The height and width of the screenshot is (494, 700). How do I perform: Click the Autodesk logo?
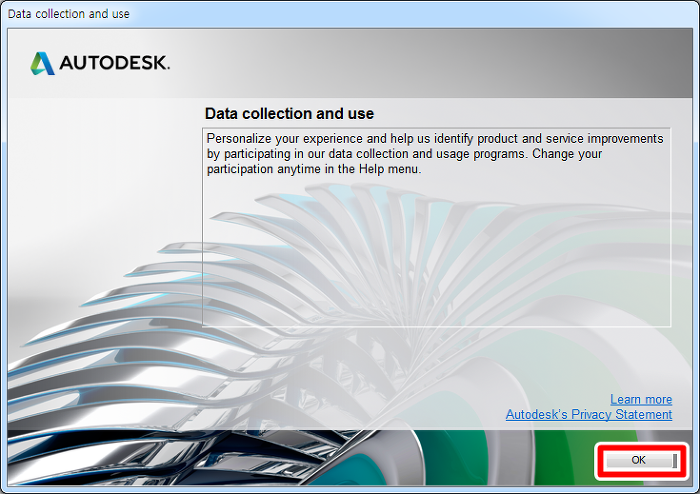pos(100,63)
